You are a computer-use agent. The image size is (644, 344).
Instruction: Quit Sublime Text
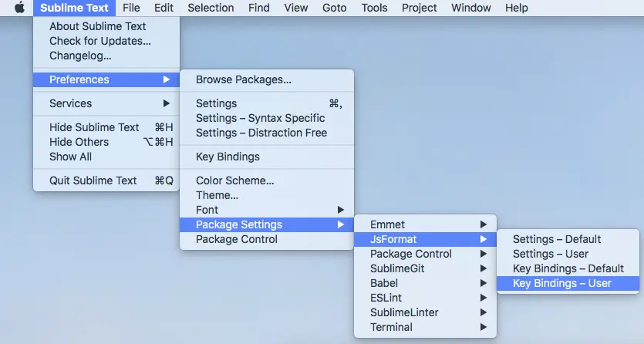[93, 180]
